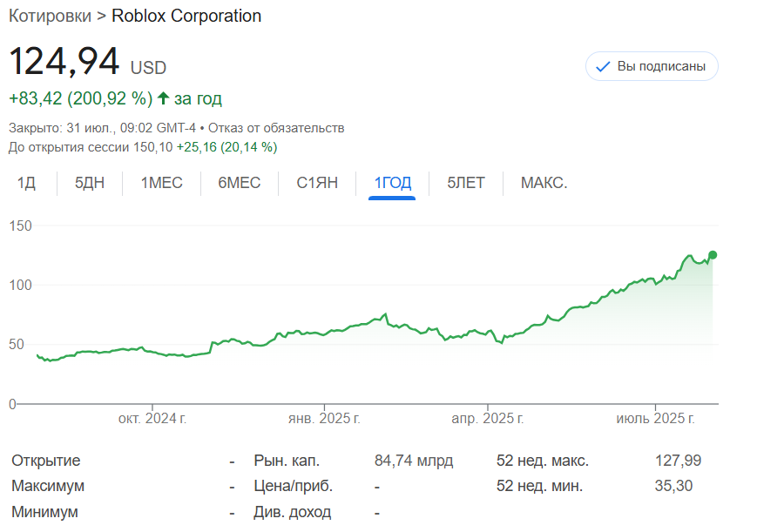
Task: Click the "Максимум" label
Action: (48, 486)
